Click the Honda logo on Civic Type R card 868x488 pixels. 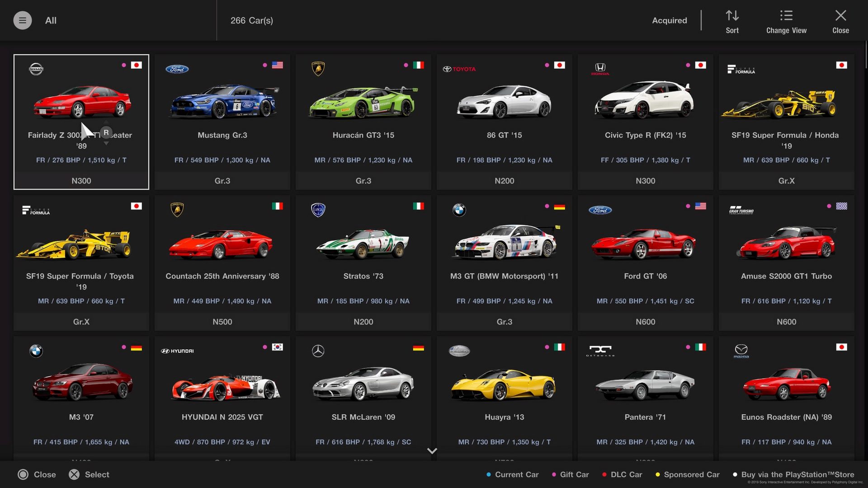pyautogui.click(x=600, y=69)
